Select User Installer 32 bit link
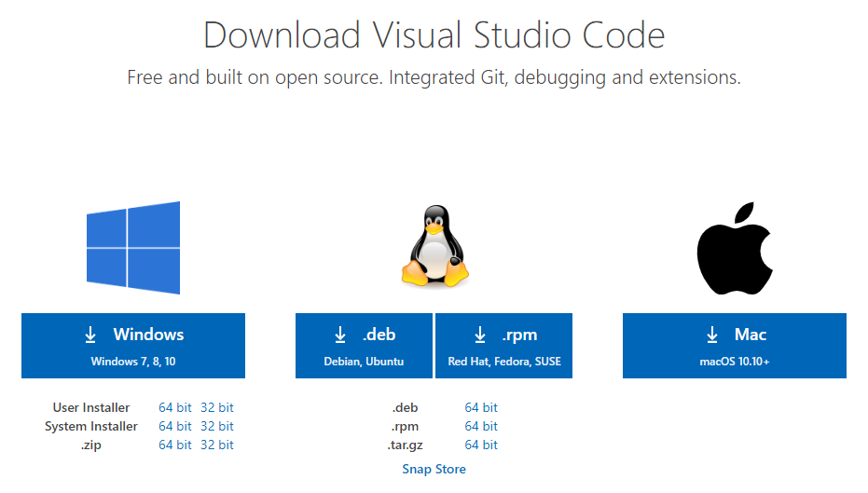The width and height of the screenshot is (868, 493). click(x=217, y=408)
